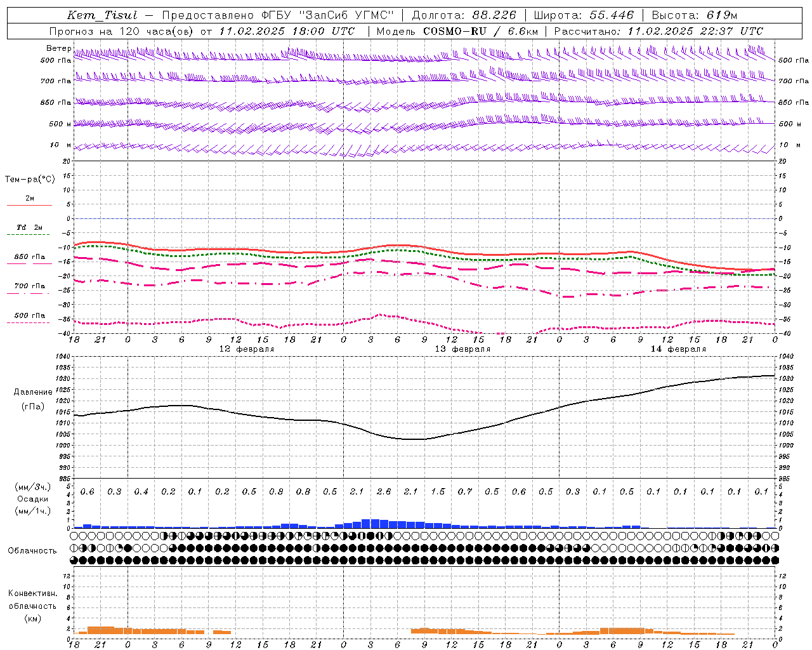Click the '14 февраля' date label

pos(678,349)
